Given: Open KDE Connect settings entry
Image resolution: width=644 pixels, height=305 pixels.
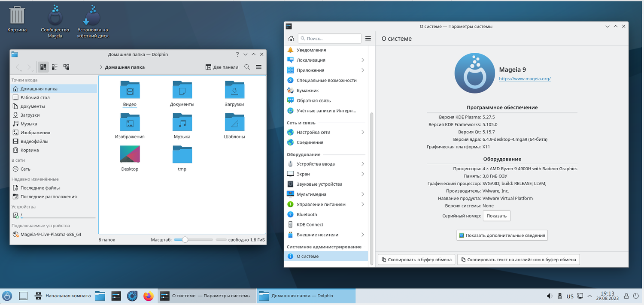Looking at the screenshot, I should [326, 224].
